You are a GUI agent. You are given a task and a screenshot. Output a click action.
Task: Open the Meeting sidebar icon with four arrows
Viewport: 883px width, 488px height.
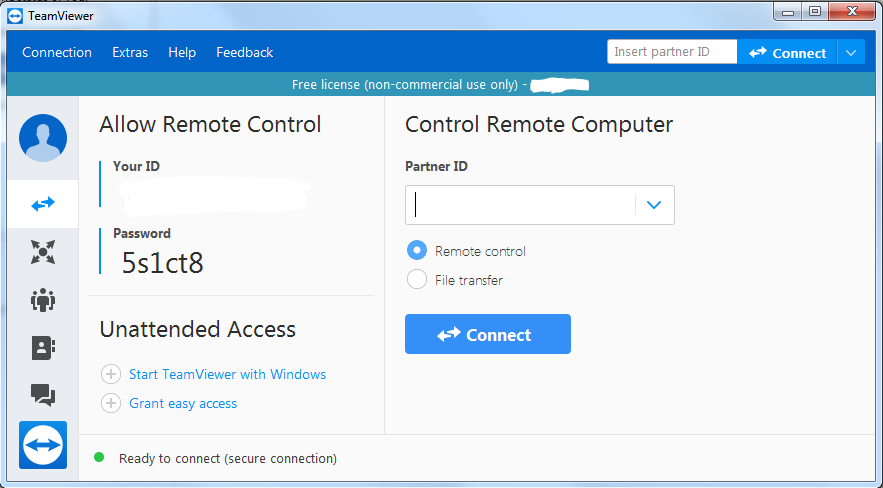[x=43, y=252]
